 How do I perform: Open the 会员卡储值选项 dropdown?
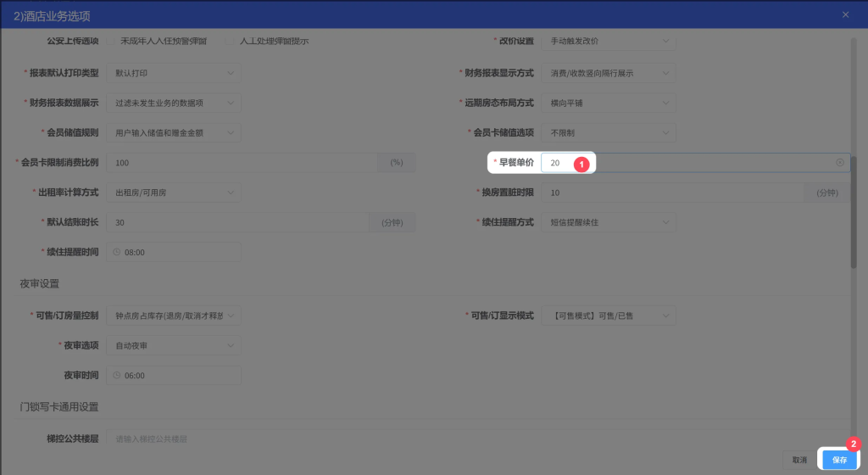[x=609, y=132]
